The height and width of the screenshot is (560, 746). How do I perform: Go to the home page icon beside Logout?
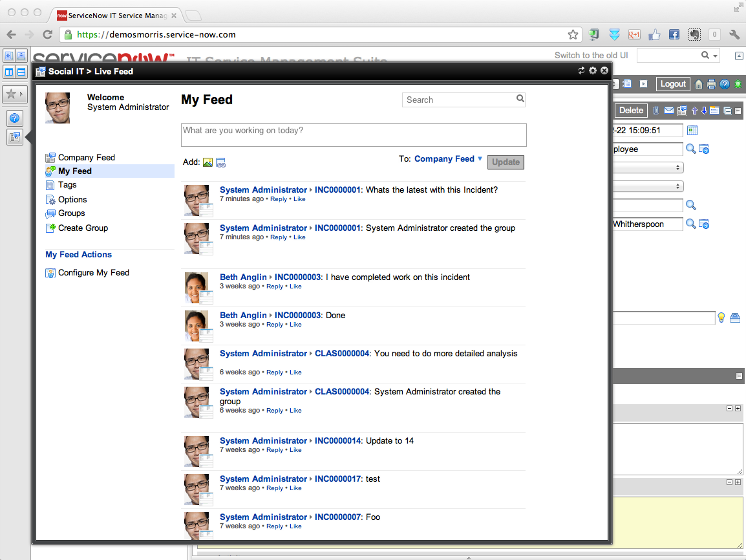point(698,84)
